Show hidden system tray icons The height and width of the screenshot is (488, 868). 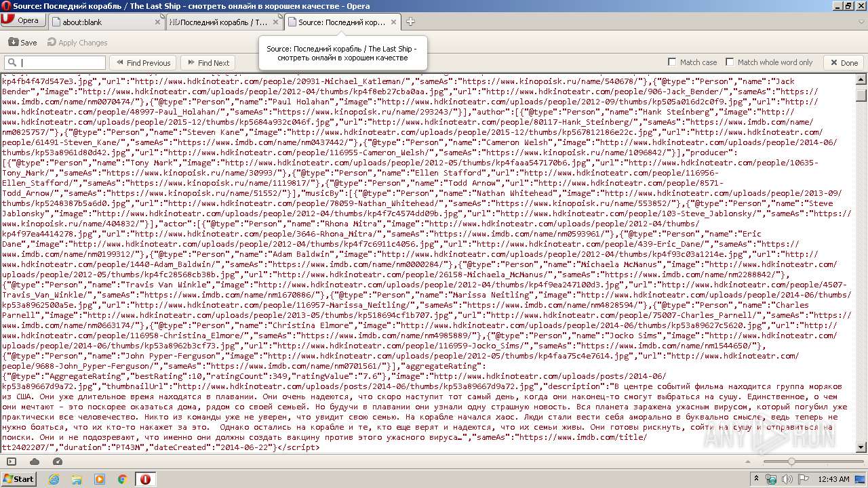pos(757,479)
